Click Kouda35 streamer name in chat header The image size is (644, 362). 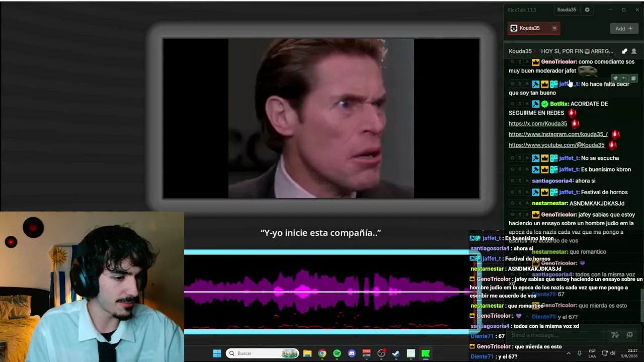coord(520,51)
